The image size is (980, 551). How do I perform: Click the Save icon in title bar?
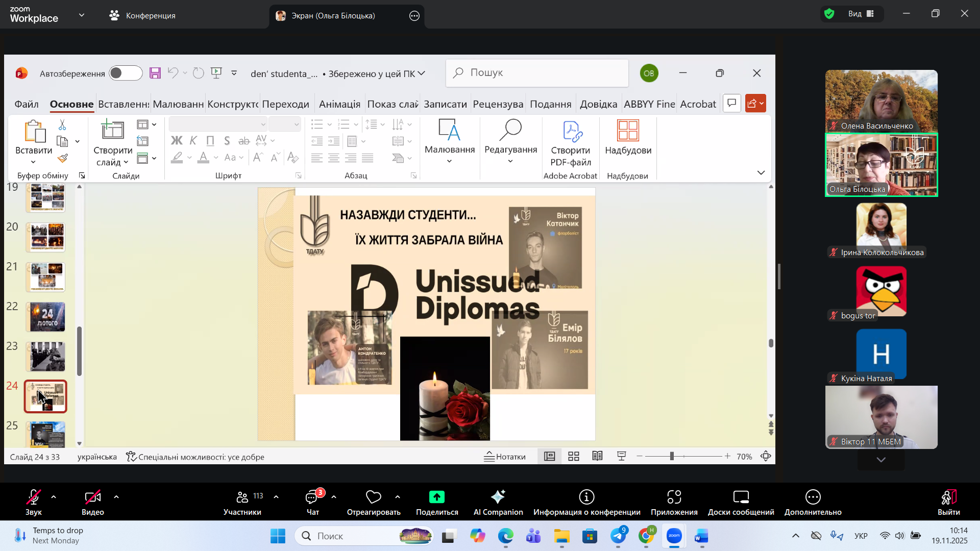click(155, 73)
